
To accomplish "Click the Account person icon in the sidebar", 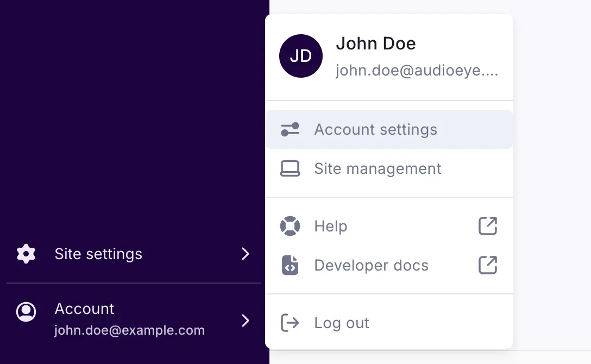I will click(26, 312).
